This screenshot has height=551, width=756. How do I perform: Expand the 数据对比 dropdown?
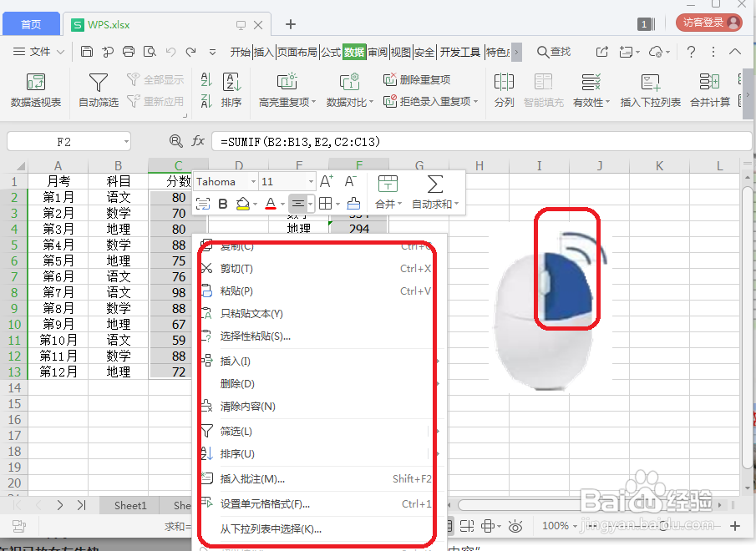(x=371, y=102)
